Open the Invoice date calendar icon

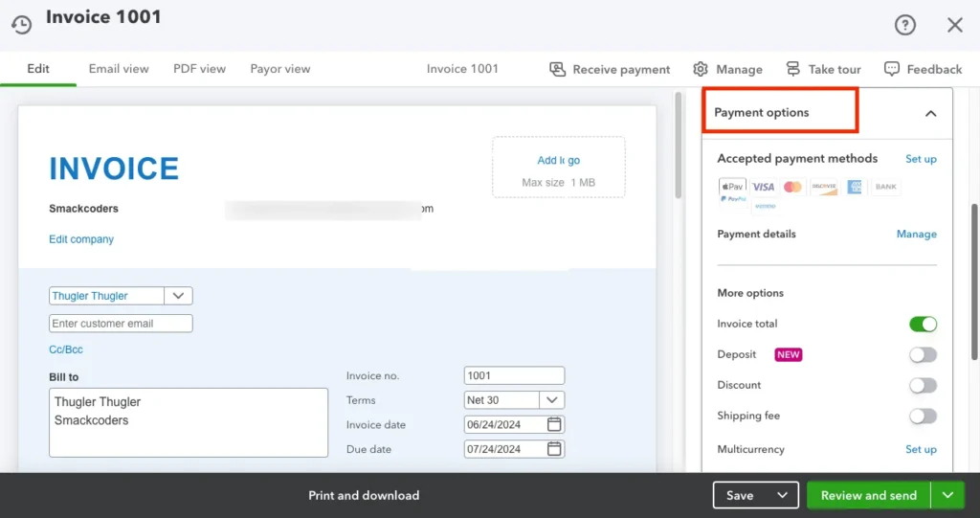point(554,424)
